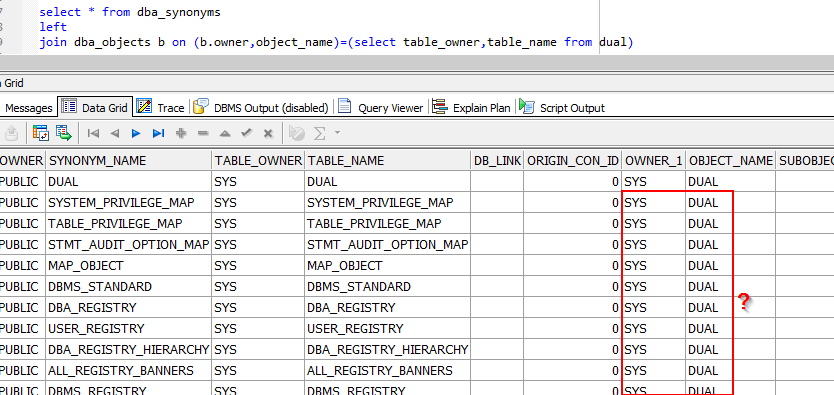Select the Data Grid tab
The image size is (834, 395).
tap(95, 107)
